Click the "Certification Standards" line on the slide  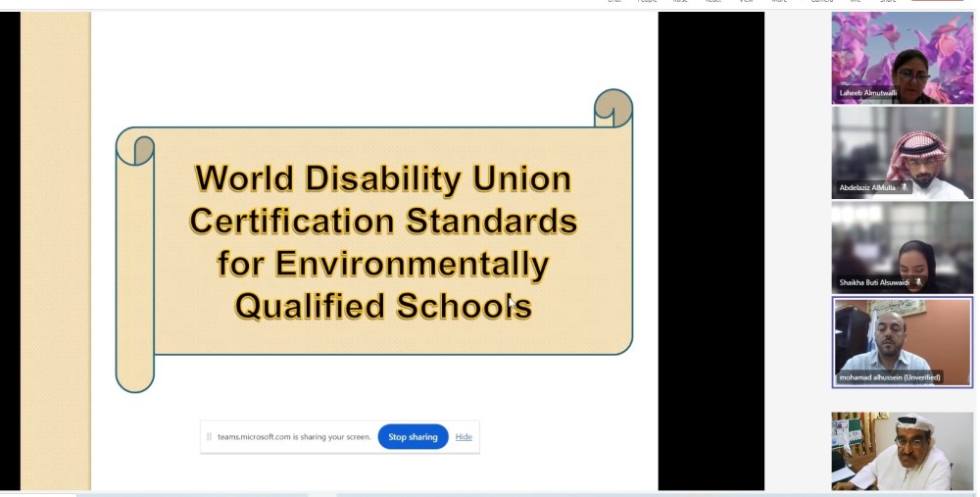[x=383, y=222]
